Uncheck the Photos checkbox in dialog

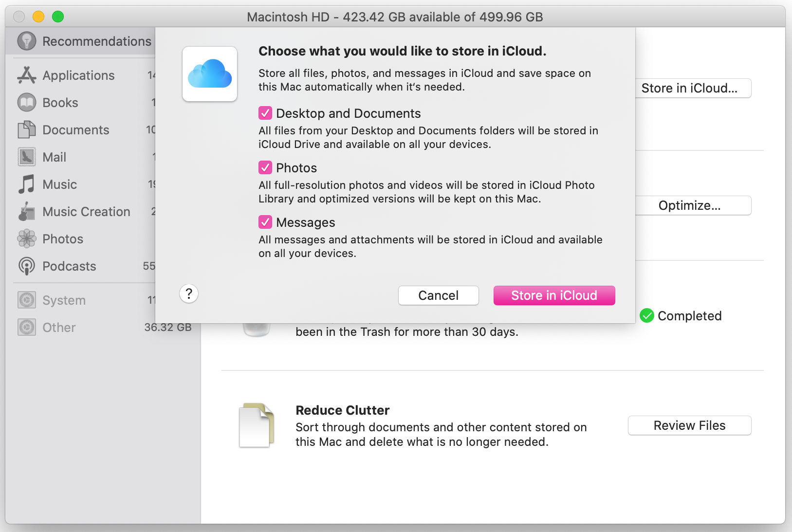[x=265, y=168]
